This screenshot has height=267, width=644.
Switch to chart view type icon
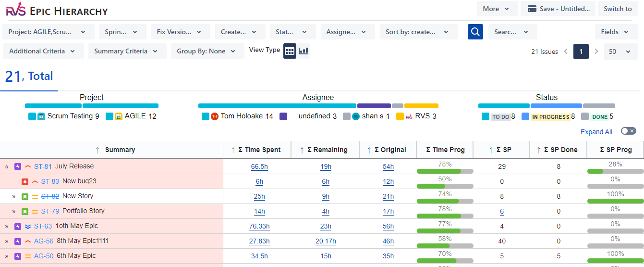click(x=304, y=51)
